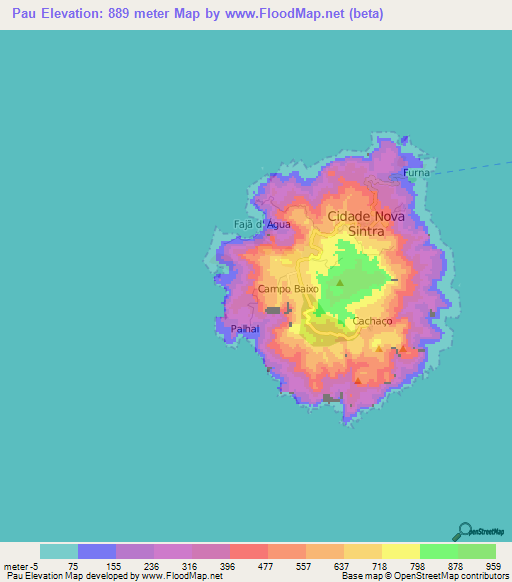
Task: Click the 'meter -5' legend label
Action: click(21, 567)
